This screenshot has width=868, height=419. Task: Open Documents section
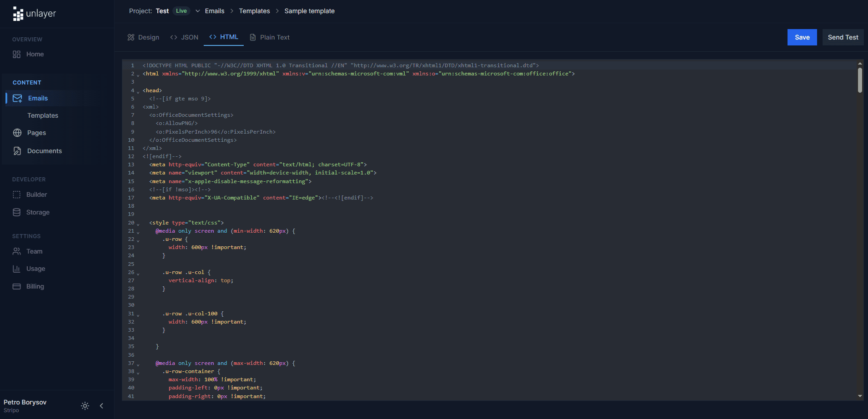click(x=45, y=151)
